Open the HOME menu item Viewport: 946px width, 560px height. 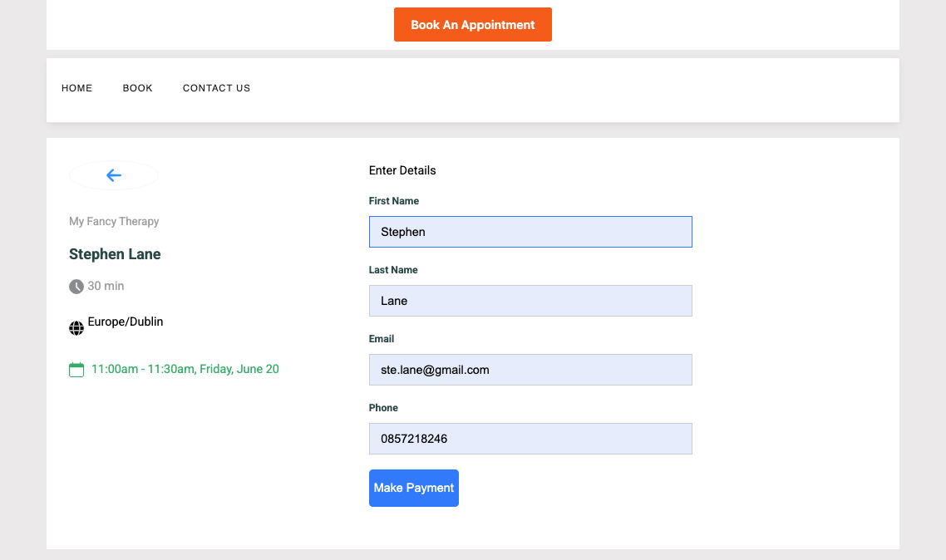pos(76,88)
